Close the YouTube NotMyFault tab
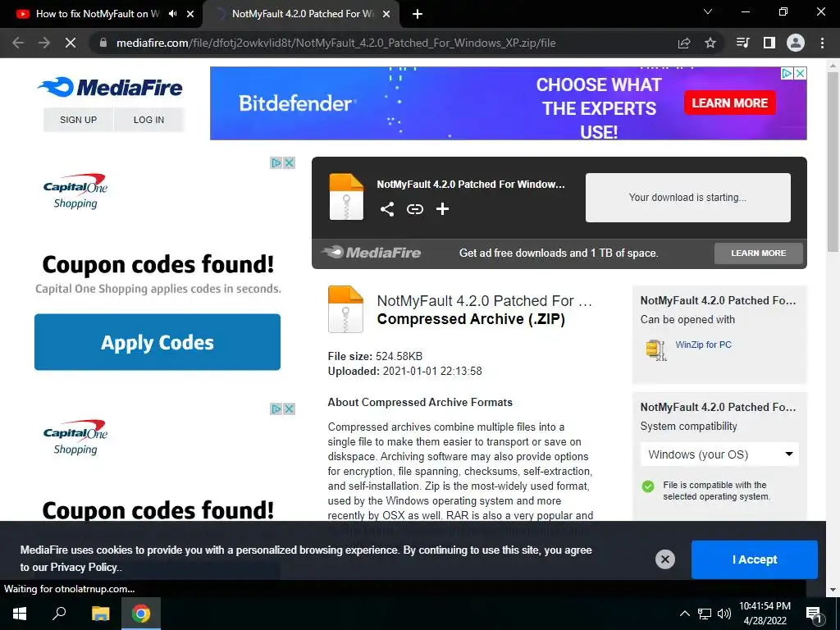This screenshot has height=630, width=840. [190, 14]
